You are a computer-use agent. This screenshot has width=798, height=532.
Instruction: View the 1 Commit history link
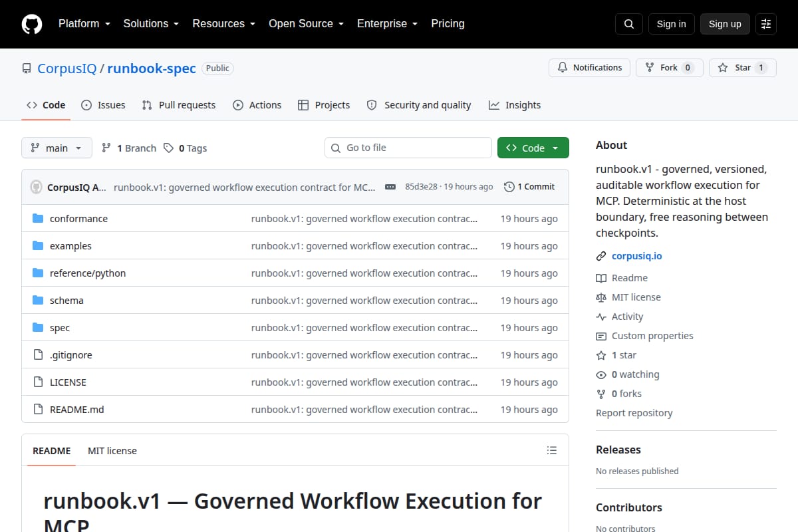[x=529, y=187]
